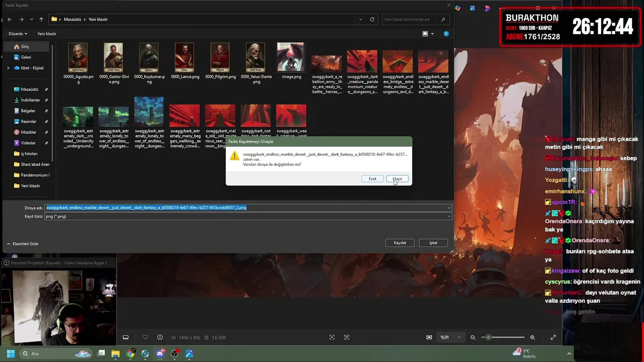Screen dimensions: 644x362
Task: Select swaggybark_extremely_many_beggars file
Action: (185, 126)
